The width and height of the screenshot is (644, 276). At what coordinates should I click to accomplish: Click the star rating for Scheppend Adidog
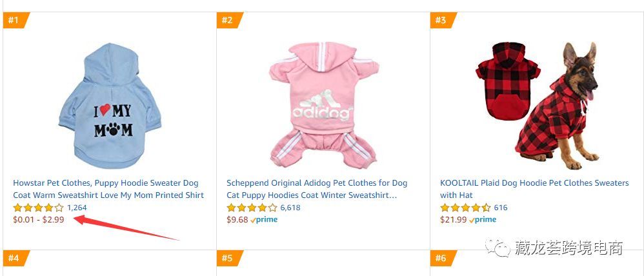pyautogui.click(x=252, y=208)
